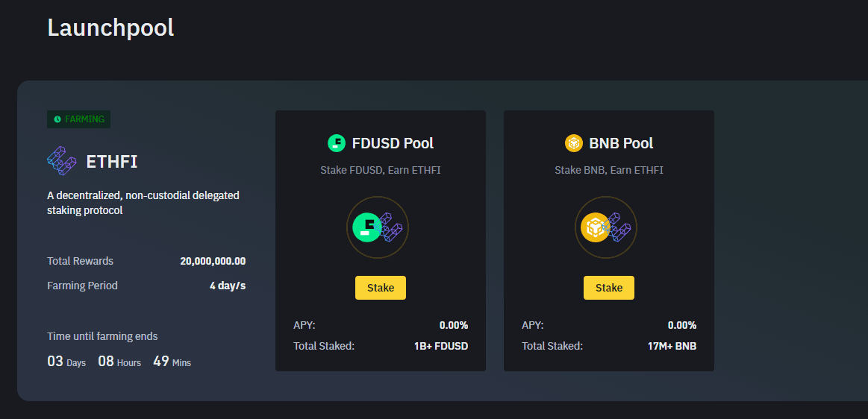Click the large BNB and ETHFI circular emblem

coord(606,227)
